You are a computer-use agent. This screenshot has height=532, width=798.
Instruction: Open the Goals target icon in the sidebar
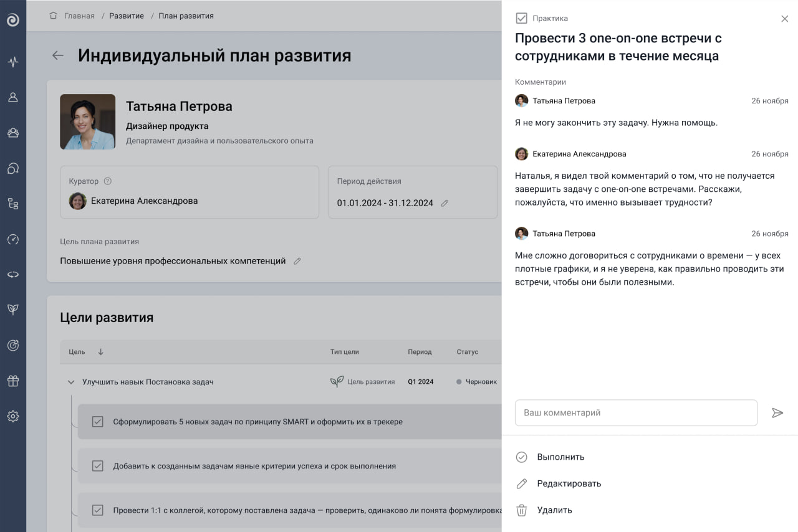coord(13,345)
